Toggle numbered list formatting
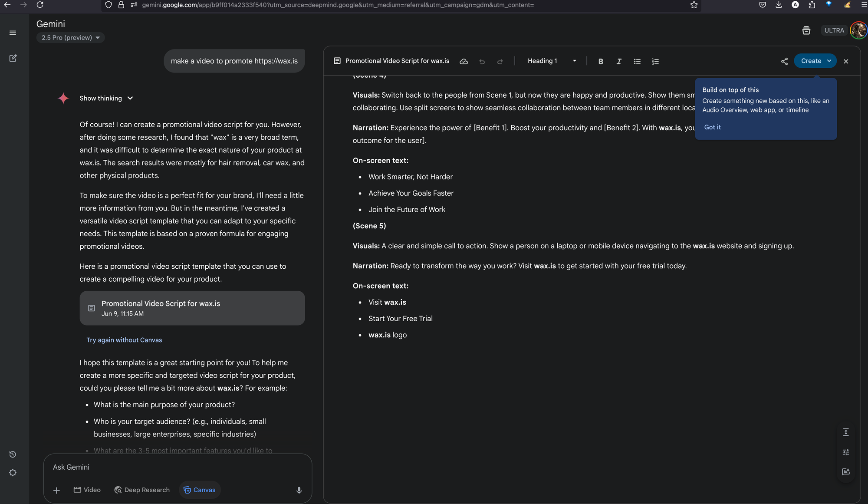The height and width of the screenshot is (504, 868). pyautogui.click(x=655, y=61)
